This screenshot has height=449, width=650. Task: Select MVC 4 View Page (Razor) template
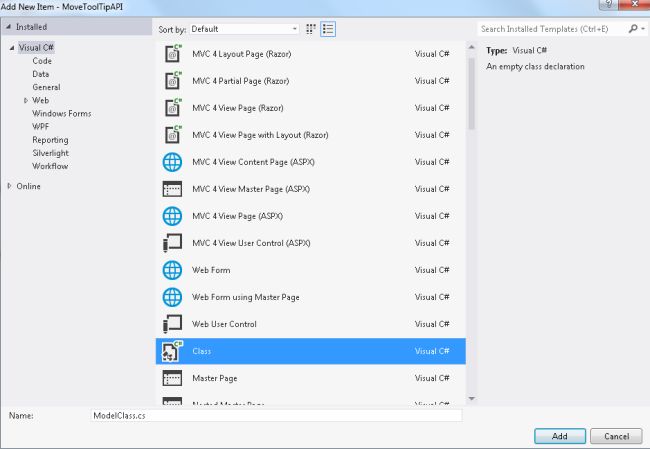coord(310,108)
